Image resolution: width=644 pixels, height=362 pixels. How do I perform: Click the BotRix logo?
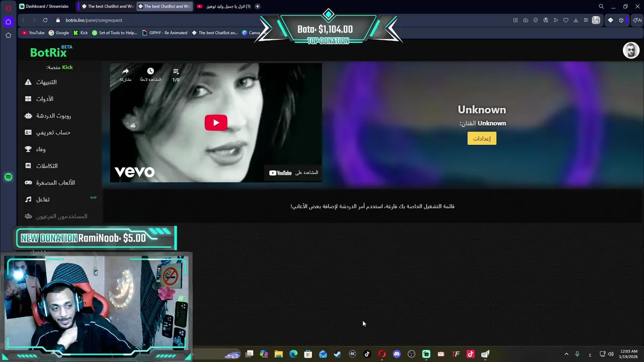tap(51, 51)
